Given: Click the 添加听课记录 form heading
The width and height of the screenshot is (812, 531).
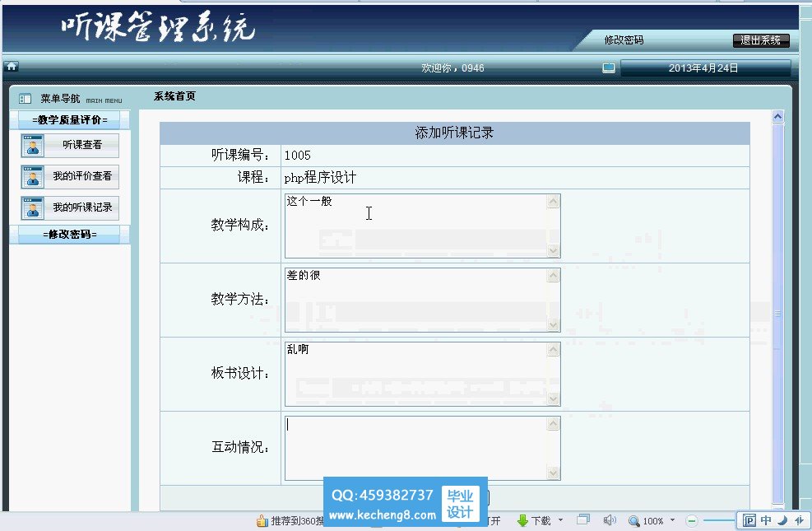Looking at the screenshot, I should (454, 133).
